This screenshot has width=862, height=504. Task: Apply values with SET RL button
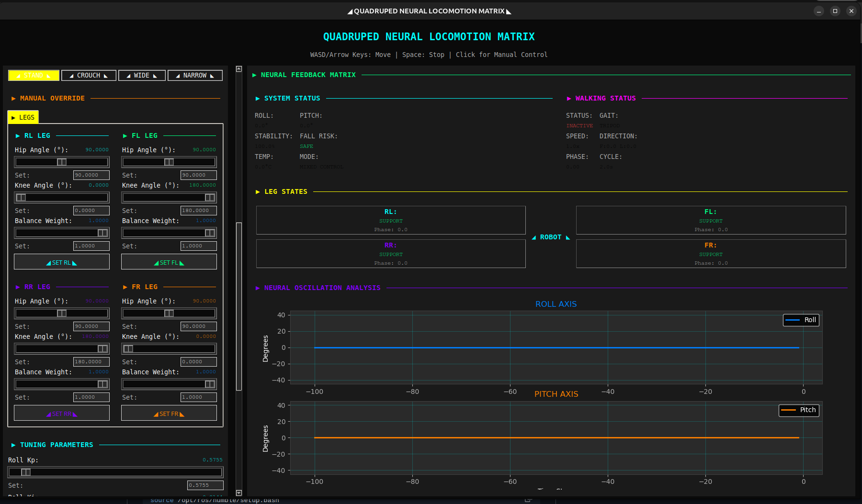click(62, 262)
